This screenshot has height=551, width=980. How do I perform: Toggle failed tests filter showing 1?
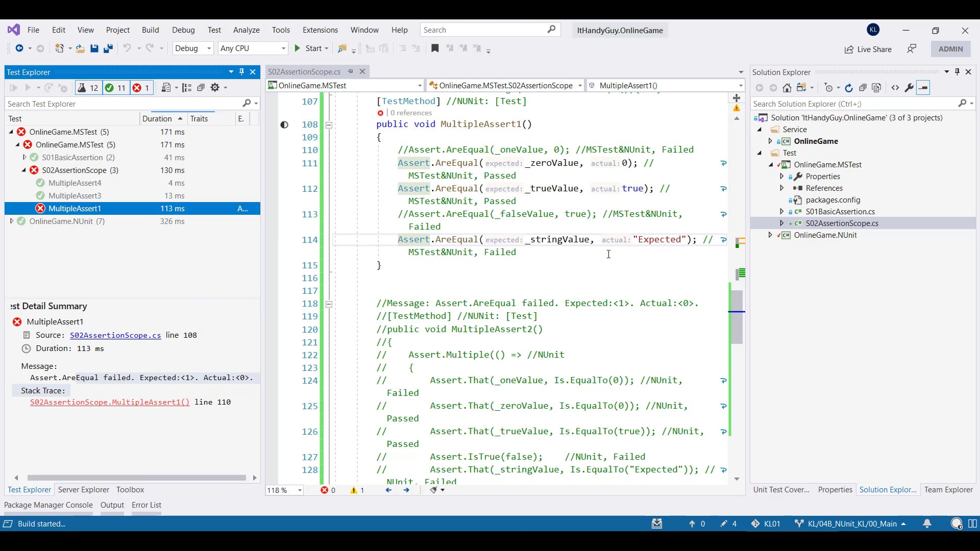coord(141,88)
